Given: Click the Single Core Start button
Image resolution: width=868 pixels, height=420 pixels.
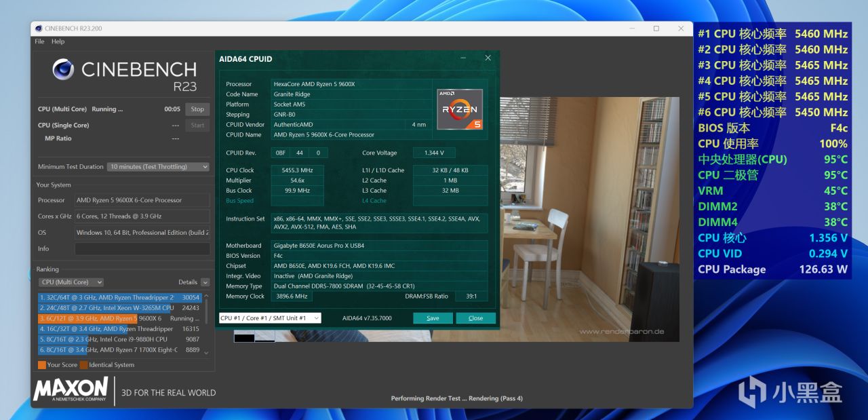Looking at the screenshot, I should coord(197,125).
